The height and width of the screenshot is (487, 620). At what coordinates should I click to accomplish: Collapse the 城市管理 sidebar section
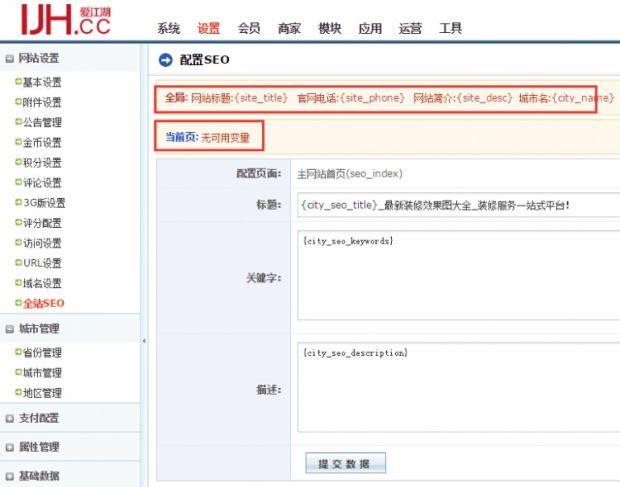pyautogui.click(x=9, y=329)
